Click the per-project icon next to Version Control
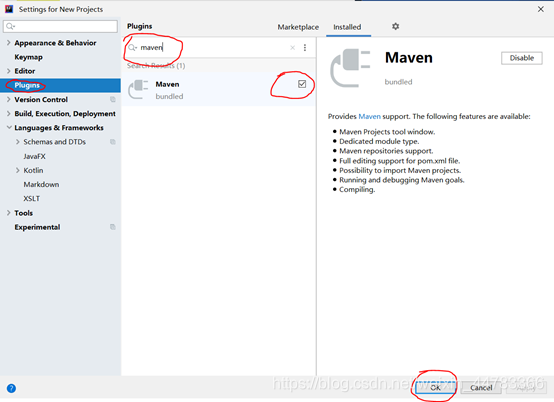 tap(113, 100)
